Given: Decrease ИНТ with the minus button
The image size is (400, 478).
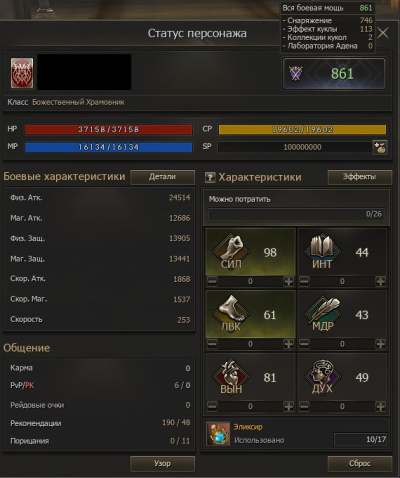Looking at the screenshot, I should coord(304,281).
